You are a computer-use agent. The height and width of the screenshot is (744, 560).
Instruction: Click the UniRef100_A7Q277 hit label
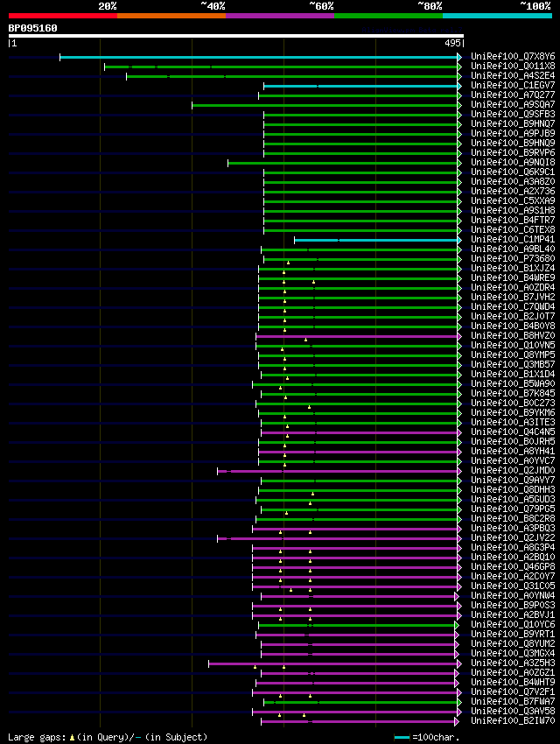pos(513,95)
